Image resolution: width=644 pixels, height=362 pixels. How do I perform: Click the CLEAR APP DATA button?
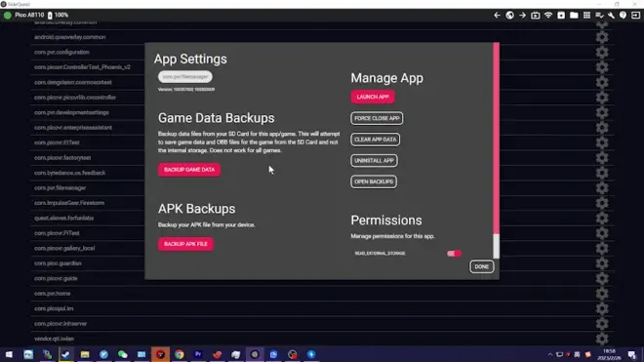pos(375,140)
